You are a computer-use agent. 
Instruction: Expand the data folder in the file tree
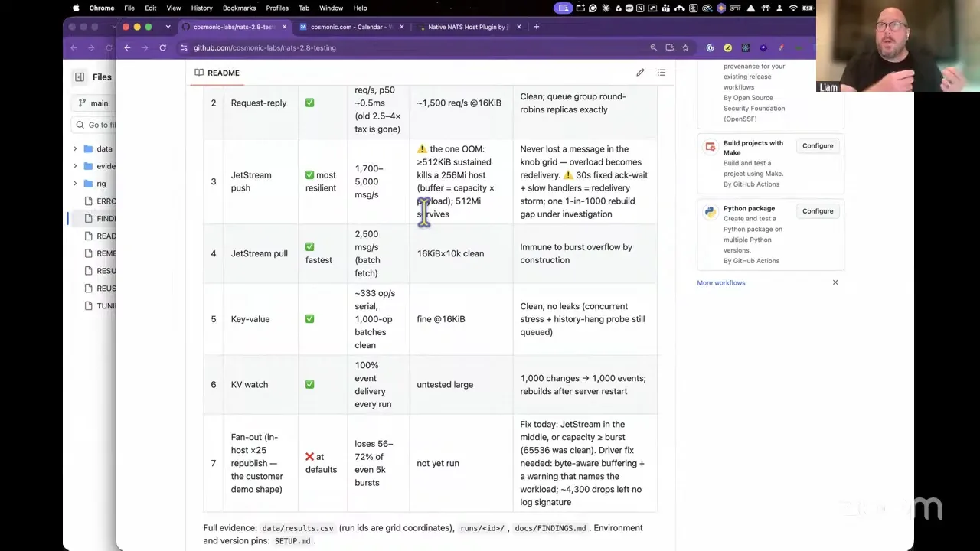(75, 149)
